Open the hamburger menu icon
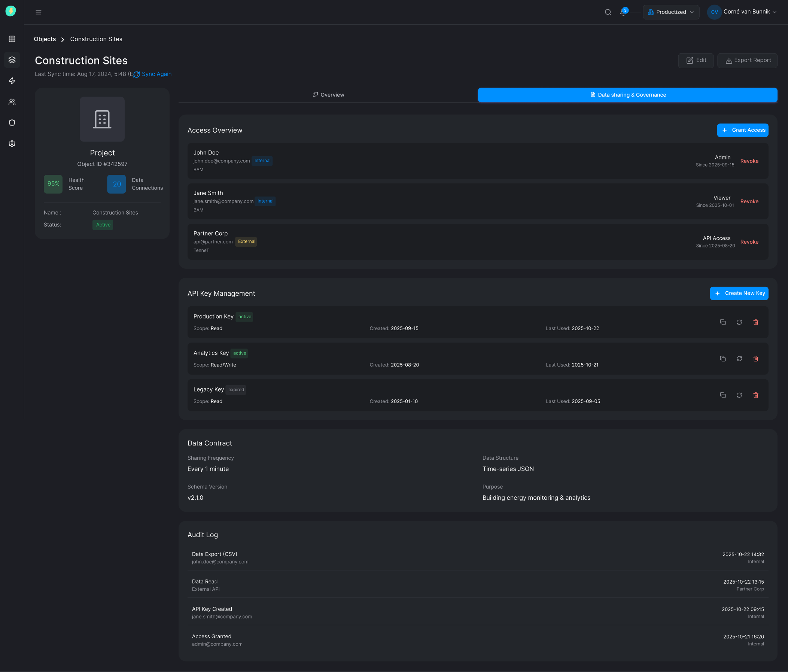This screenshot has height=672, width=788. click(38, 12)
